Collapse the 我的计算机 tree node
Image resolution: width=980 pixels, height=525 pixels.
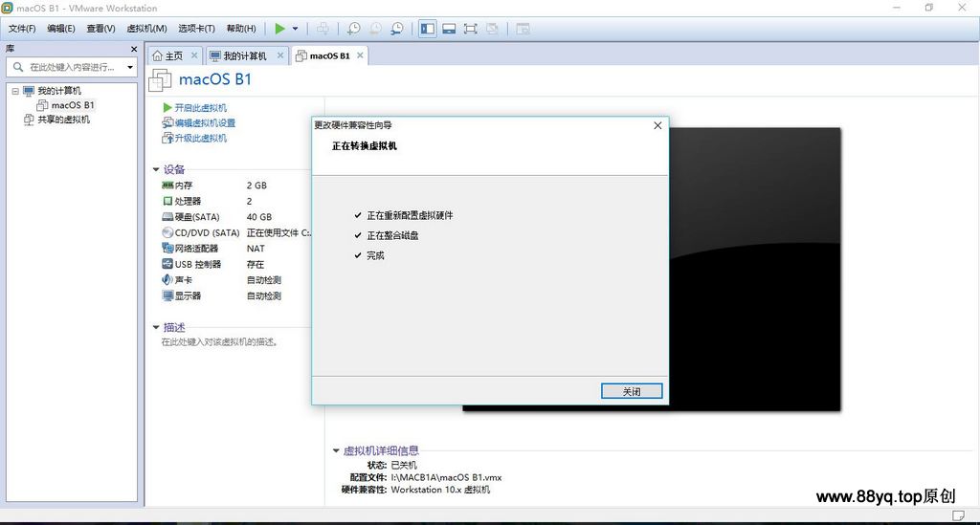click(15, 91)
